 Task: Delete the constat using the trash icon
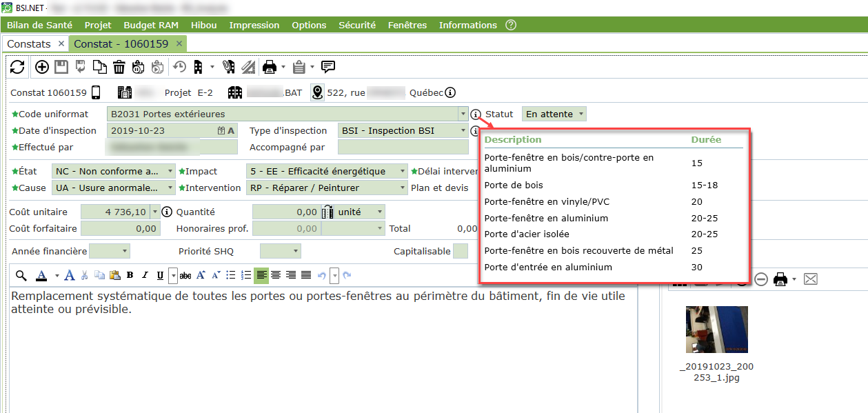click(x=119, y=67)
